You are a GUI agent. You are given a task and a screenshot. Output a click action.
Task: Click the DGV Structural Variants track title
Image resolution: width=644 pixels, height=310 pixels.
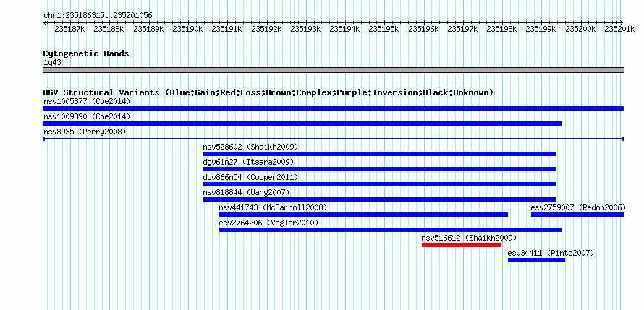[268, 92]
